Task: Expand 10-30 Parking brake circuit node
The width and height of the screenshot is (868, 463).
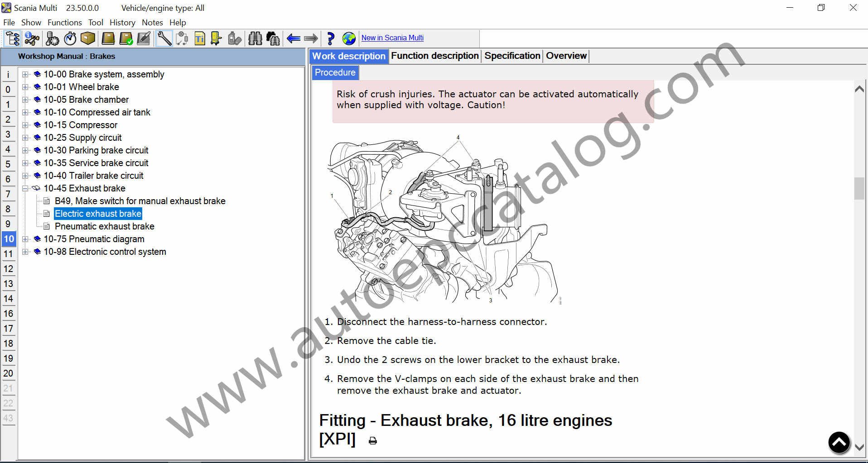Action: click(x=25, y=150)
